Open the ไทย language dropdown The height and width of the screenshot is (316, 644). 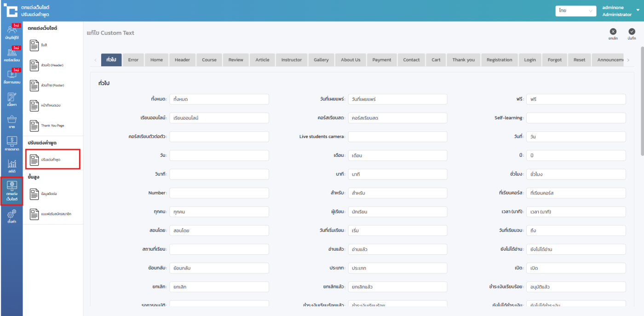[x=575, y=11]
